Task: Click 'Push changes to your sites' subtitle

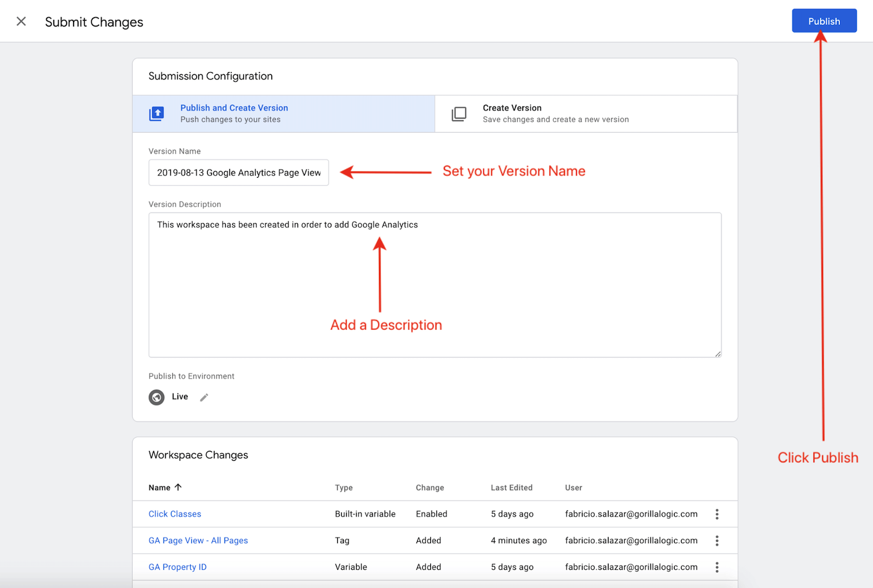Action: (231, 120)
